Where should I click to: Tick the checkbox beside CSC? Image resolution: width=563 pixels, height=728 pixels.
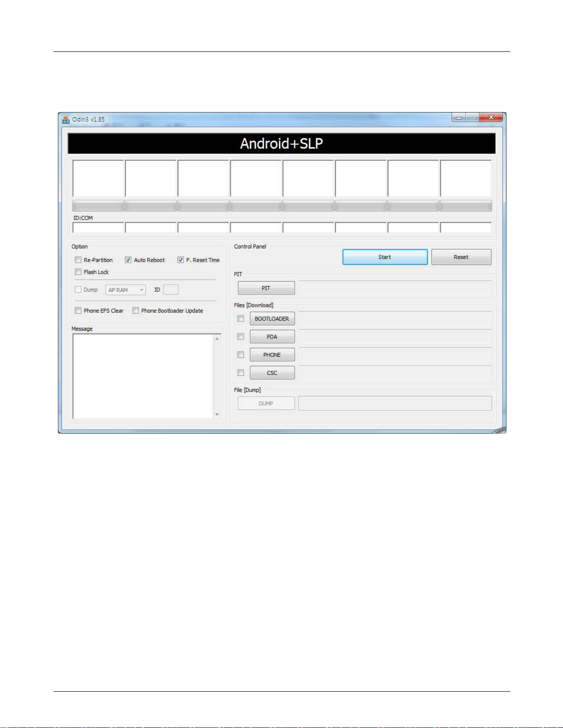(x=240, y=372)
